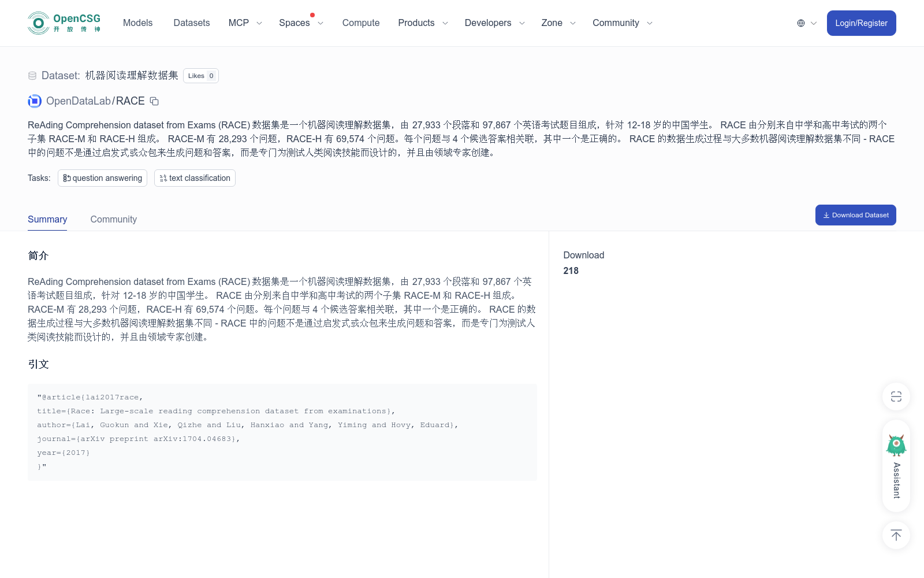Click the dataset stack icon beside the title
Image resolution: width=924 pixels, height=578 pixels.
coord(32,76)
